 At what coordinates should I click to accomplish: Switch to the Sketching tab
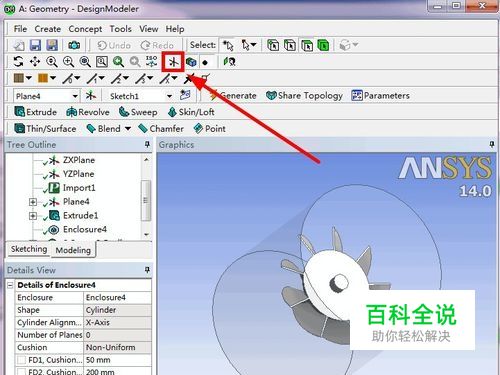(29, 249)
